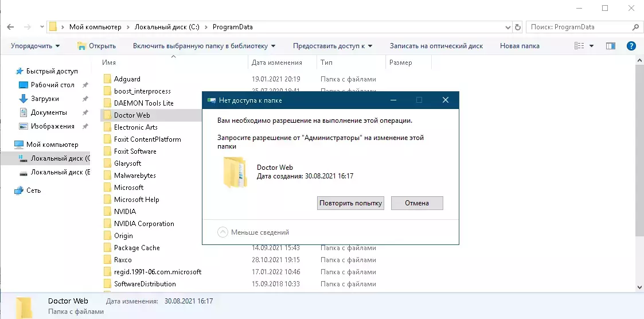Click the pin icon next to Документы
The width and height of the screenshot is (644, 319).
pyautogui.click(x=85, y=112)
